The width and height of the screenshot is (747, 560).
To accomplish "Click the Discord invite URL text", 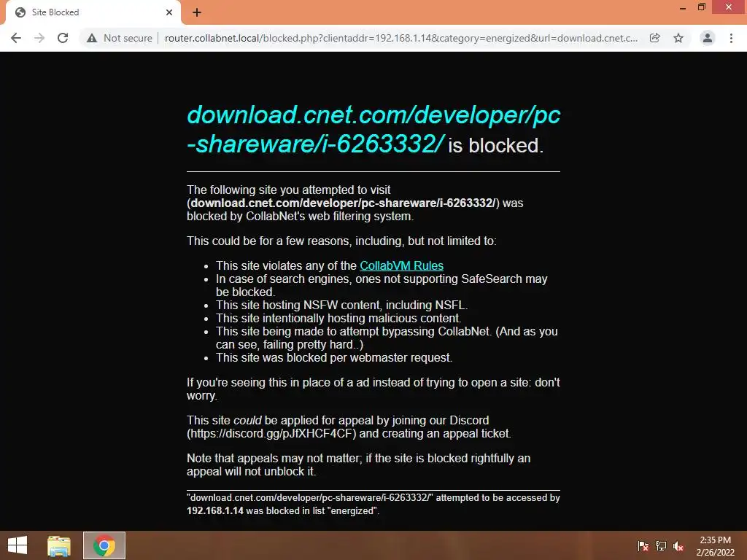I will (x=271, y=433).
